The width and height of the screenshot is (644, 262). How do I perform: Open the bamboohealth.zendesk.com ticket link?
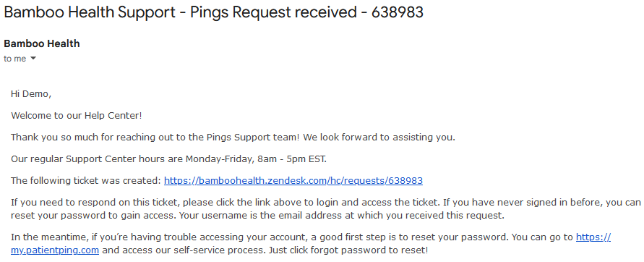click(x=293, y=180)
